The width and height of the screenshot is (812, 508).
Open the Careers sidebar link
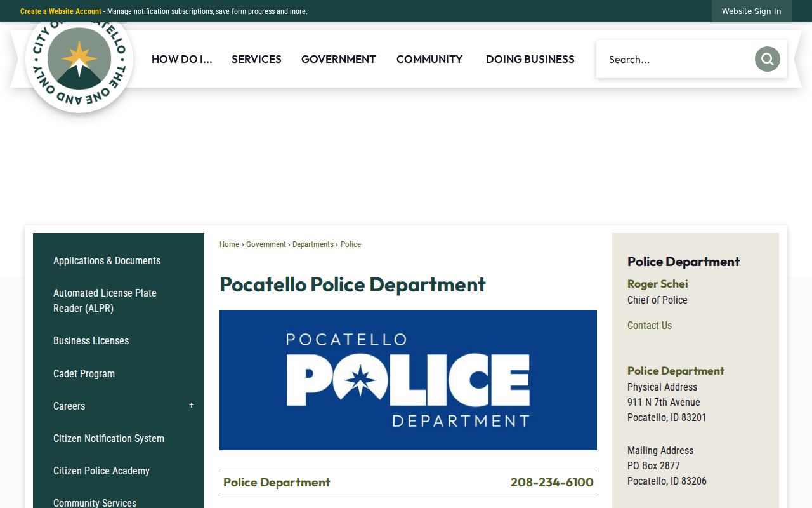pyautogui.click(x=69, y=406)
